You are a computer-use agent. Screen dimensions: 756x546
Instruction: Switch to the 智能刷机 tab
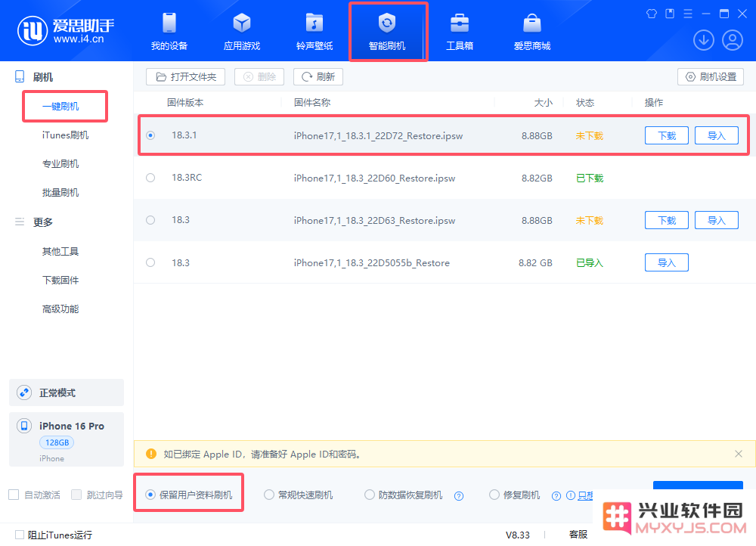pos(386,31)
